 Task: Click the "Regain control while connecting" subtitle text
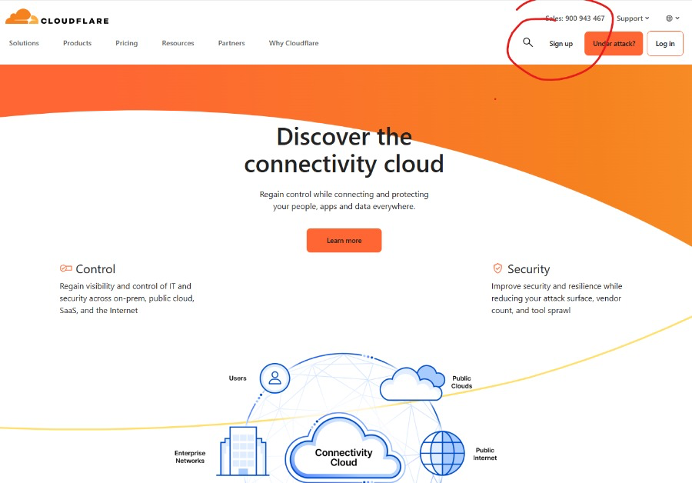344,200
